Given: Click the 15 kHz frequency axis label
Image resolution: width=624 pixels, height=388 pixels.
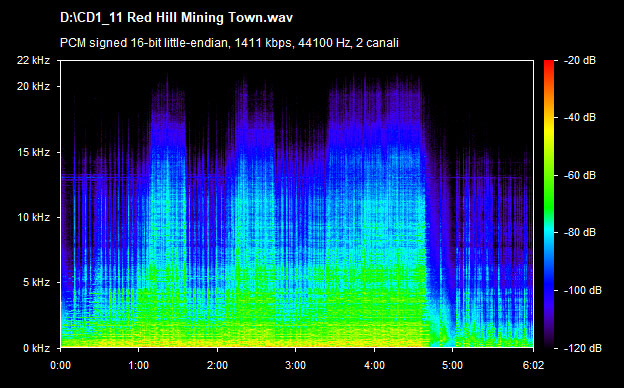Looking at the screenshot, I should click(x=33, y=152).
